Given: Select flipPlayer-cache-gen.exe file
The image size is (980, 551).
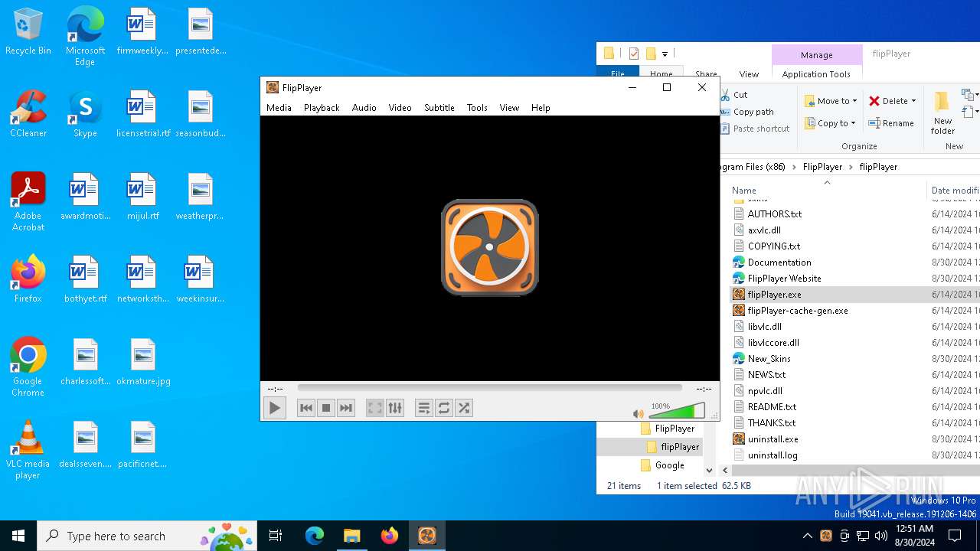Looking at the screenshot, I should [x=798, y=311].
